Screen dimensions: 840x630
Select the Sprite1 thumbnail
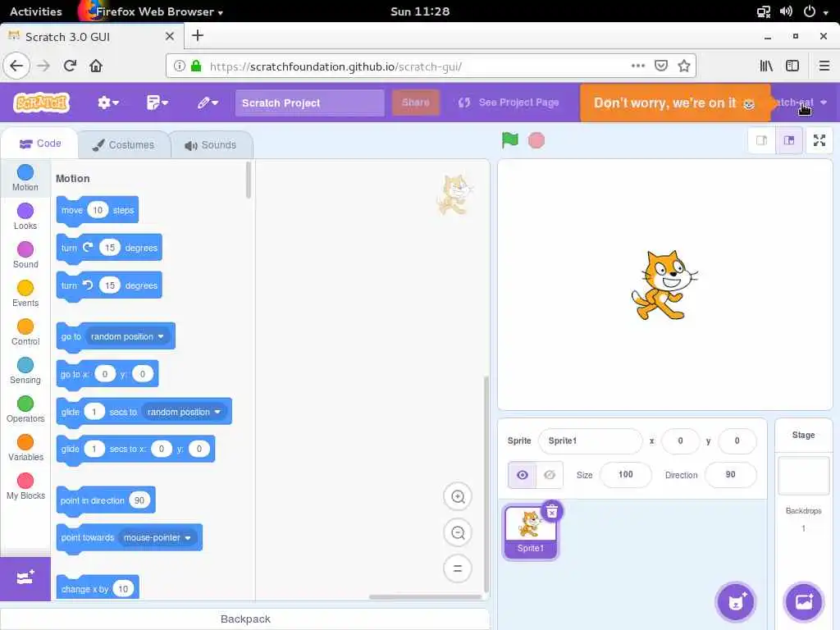tap(531, 532)
